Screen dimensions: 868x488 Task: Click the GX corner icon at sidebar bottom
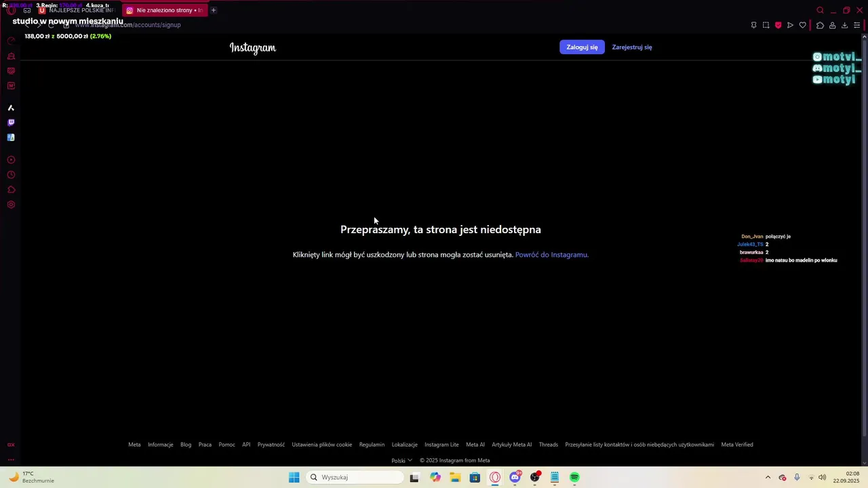pyautogui.click(x=11, y=445)
